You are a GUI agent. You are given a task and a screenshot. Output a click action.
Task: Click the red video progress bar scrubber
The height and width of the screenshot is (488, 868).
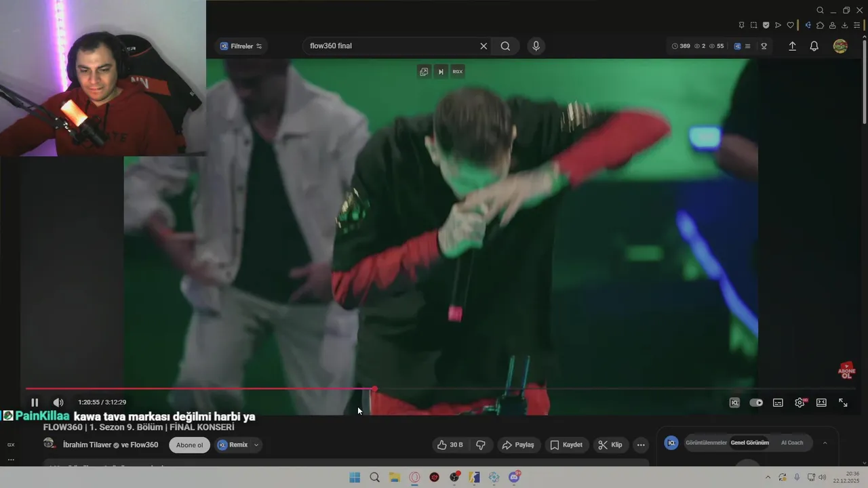point(374,389)
